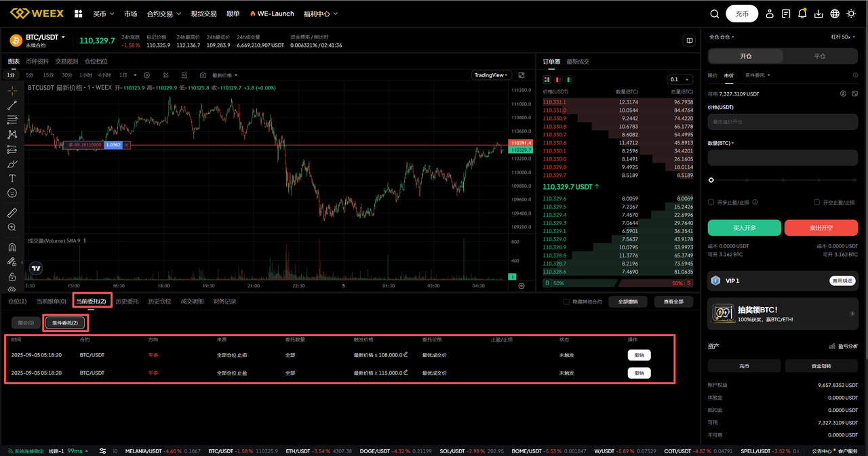Click the chart screenshot camera icon
This screenshot has height=456, width=868.
(202, 75)
